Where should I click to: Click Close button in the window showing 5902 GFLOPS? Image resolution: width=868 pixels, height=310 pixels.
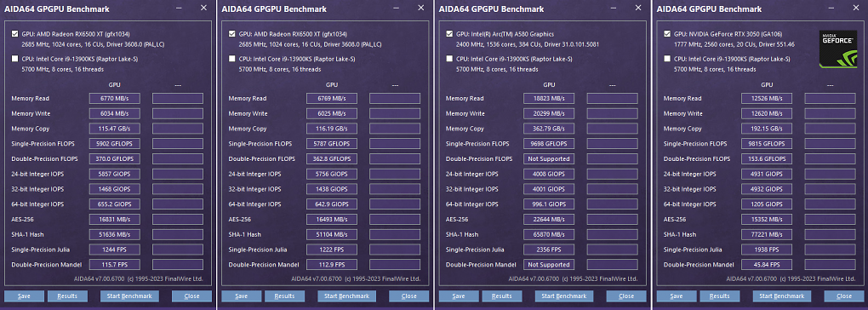tap(191, 296)
